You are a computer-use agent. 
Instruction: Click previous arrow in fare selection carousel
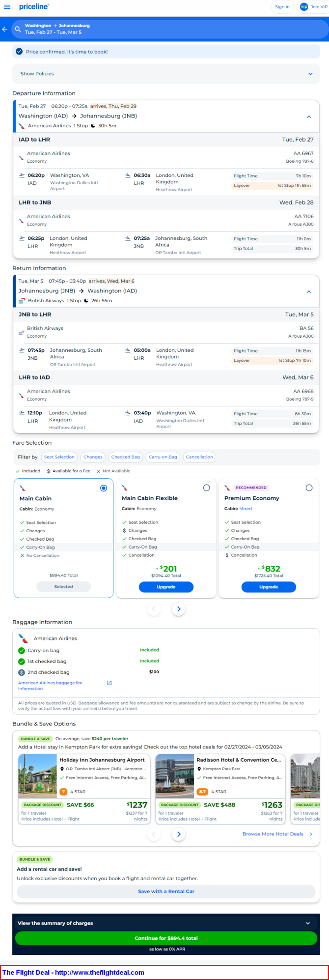point(154,609)
